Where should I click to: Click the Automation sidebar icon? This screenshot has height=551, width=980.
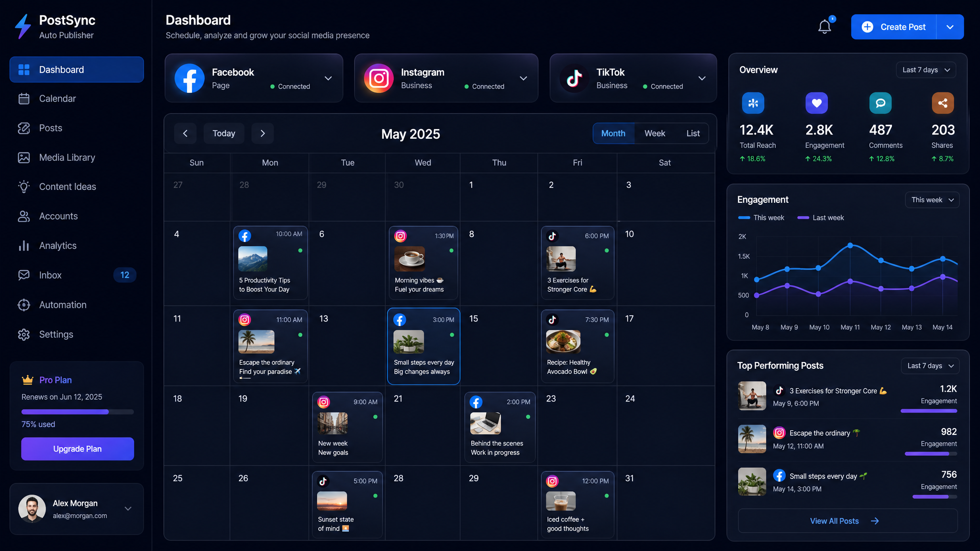pos(24,305)
